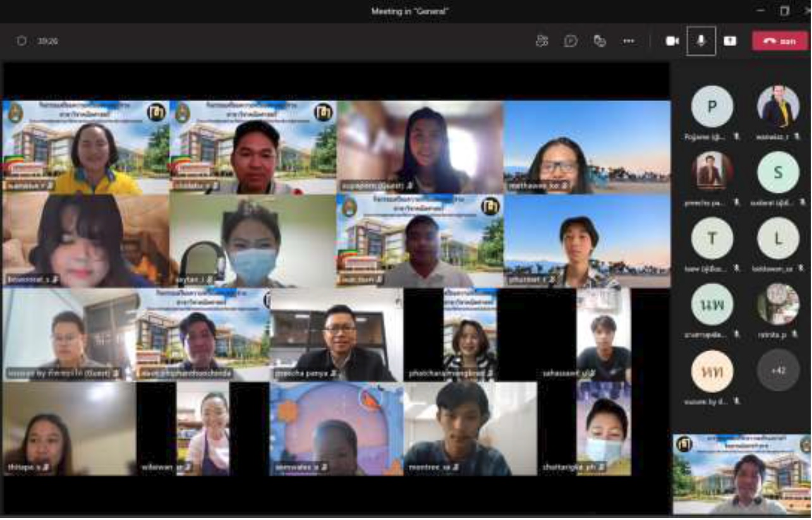Click the masked chattangka_ph video tile
The width and height of the screenshot is (812, 520).
[603, 428]
